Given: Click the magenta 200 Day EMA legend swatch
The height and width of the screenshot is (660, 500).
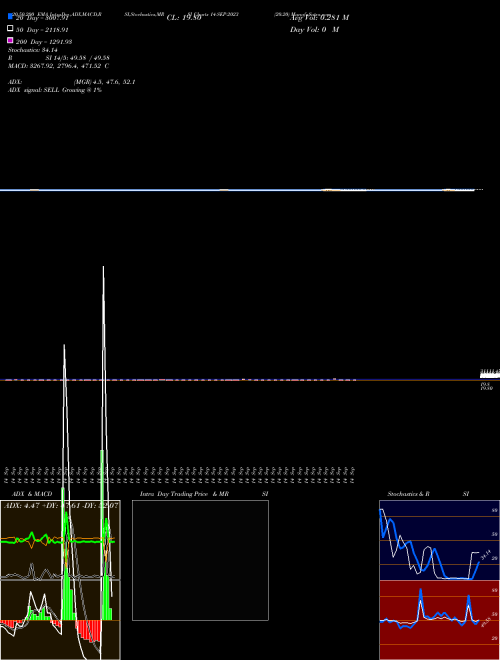Looking at the screenshot, I should pos(10,40).
